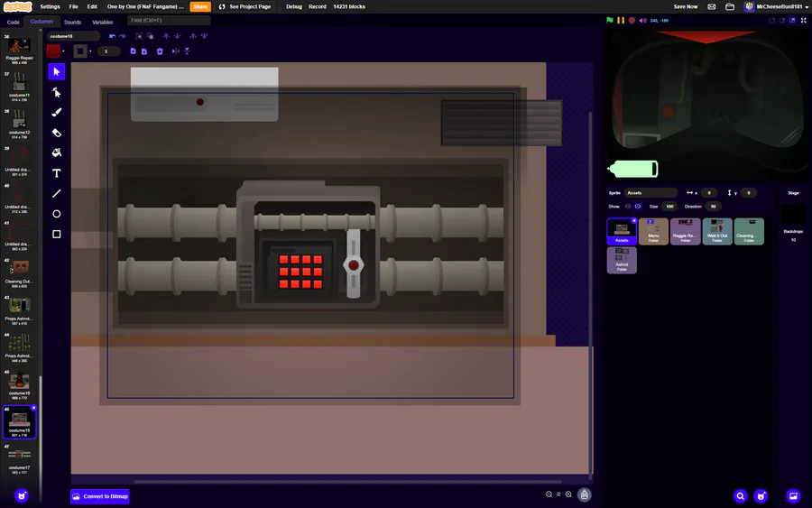Open MrCheeseBun8181 account dropdown
Viewport: 812px width, 508px height.
coord(776,6)
